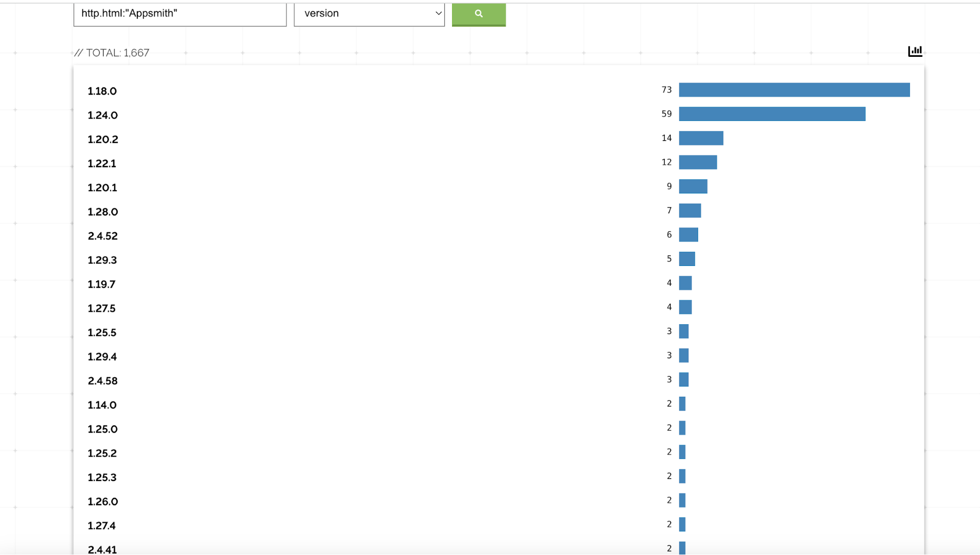Select the 2.4.58 version label
The height and width of the screenshot is (555, 980).
tap(102, 381)
